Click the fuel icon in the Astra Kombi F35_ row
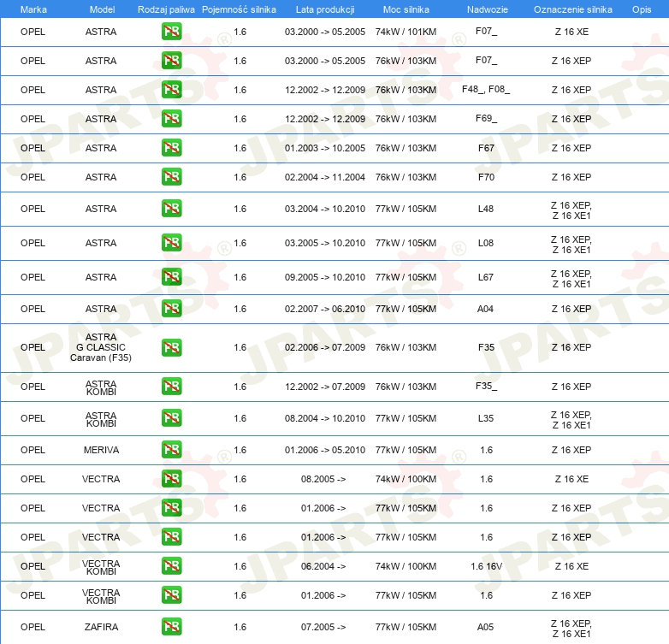 (171, 387)
